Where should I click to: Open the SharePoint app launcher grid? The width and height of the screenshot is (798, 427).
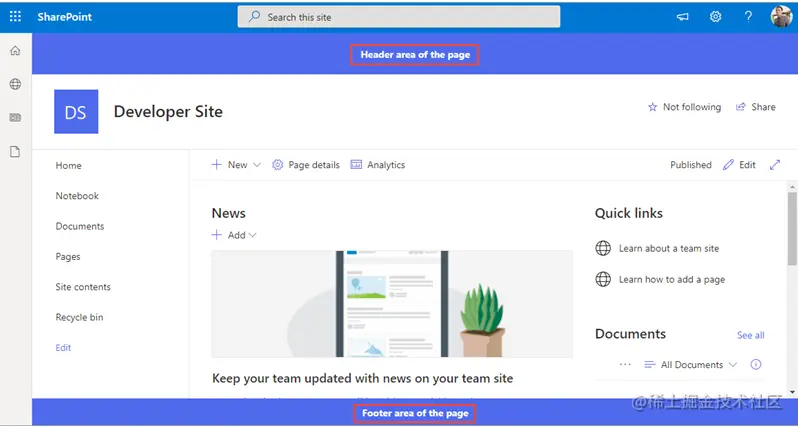15,17
